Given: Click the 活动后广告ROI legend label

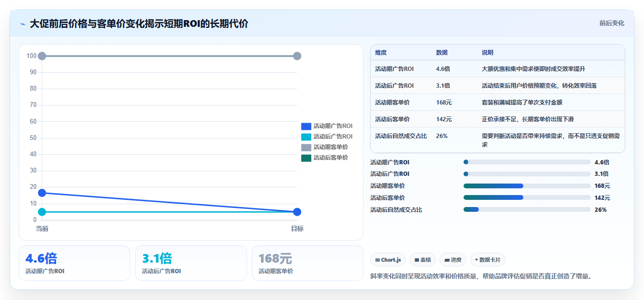Looking at the screenshot, I should coord(333,137).
